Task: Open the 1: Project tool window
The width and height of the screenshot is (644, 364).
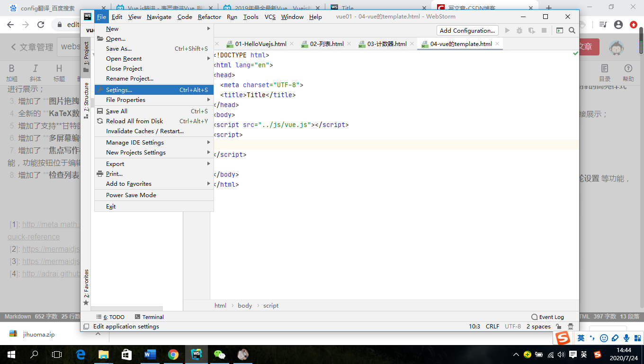Action: pyautogui.click(x=86, y=56)
